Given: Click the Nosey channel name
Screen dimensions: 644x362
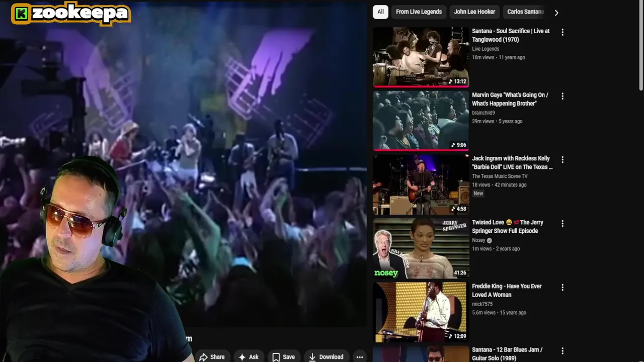Looking at the screenshot, I should point(478,240).
